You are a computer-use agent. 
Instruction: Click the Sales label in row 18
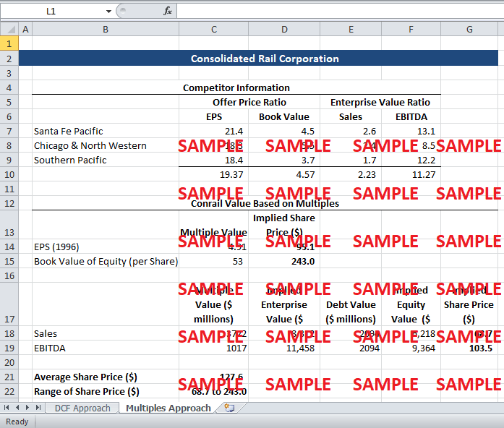[46, 333]
